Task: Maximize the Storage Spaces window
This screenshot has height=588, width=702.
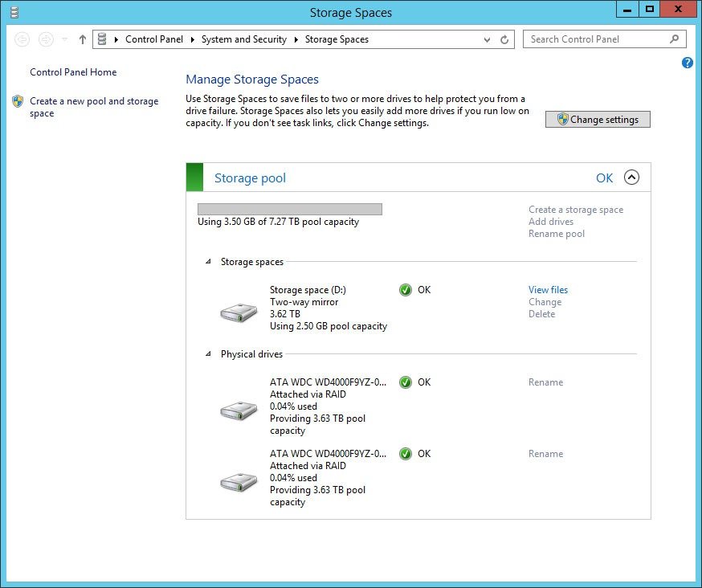Action: pos(650,10)
